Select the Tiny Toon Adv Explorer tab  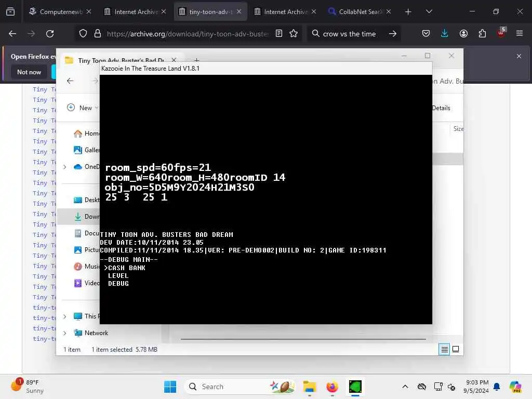[x=121, y=60]
